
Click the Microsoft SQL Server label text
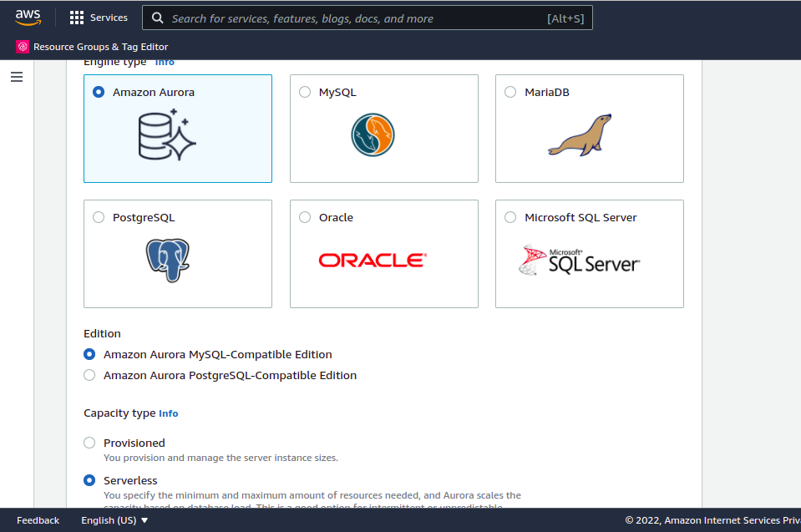point(580,217)
